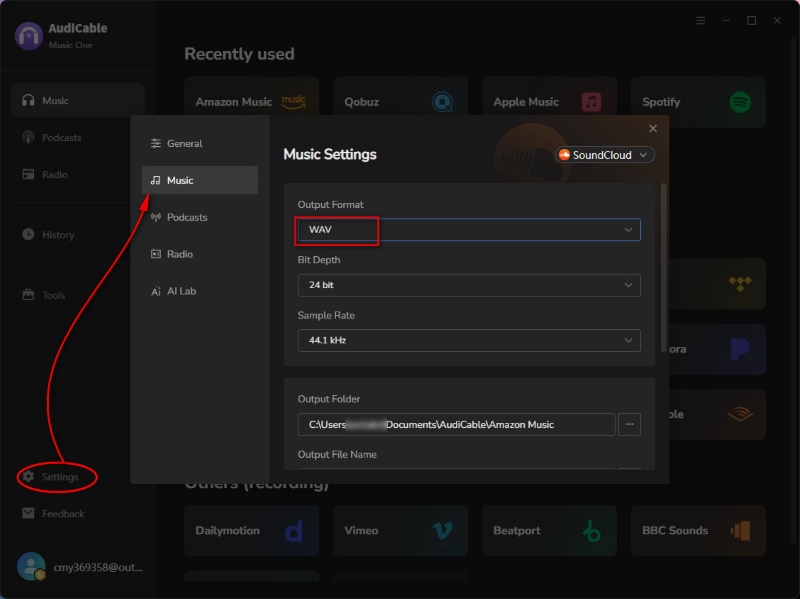Viewport: 800px width, 599px height.
Task: Click the Radio icon in dialog
Action: 156,254
